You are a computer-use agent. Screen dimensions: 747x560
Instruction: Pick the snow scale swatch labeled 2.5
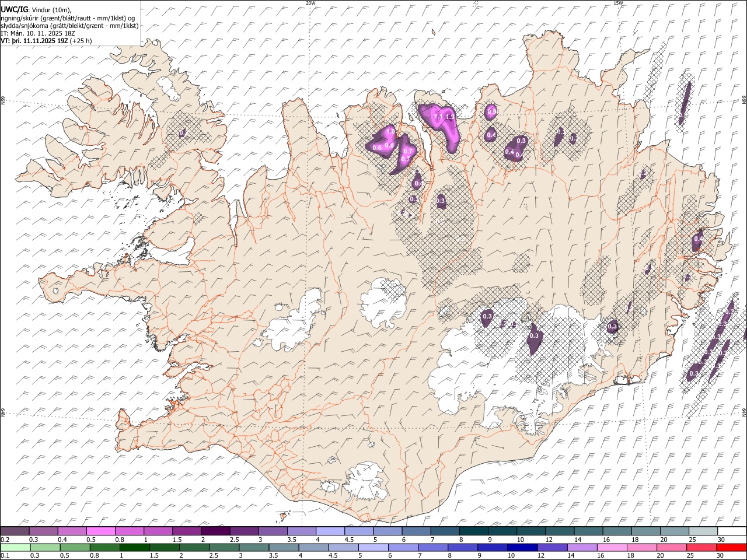coord(244,531)
